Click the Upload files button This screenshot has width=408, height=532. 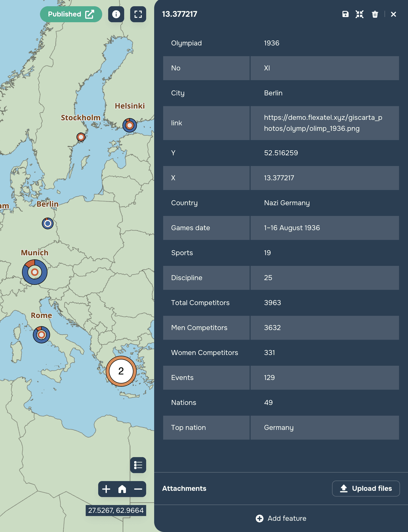(366, 489)
